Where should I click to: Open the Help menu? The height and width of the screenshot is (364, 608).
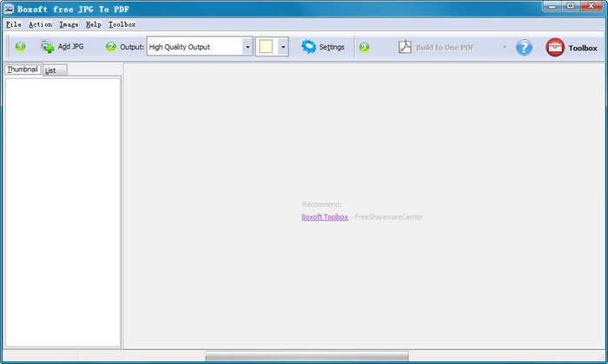(x=93, y=24)
